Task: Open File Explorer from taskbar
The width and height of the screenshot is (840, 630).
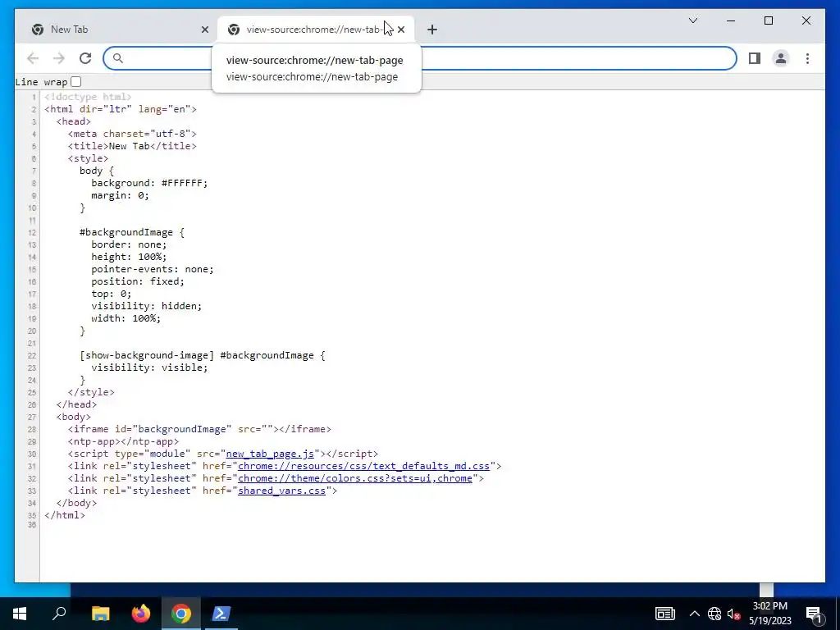Action: pyautogui.click(x=101, y=614)
